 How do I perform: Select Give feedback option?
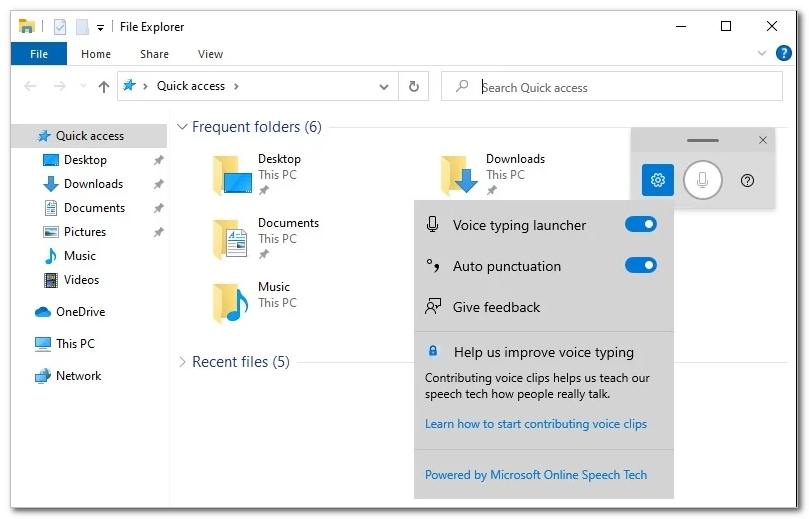pos(496,307)
